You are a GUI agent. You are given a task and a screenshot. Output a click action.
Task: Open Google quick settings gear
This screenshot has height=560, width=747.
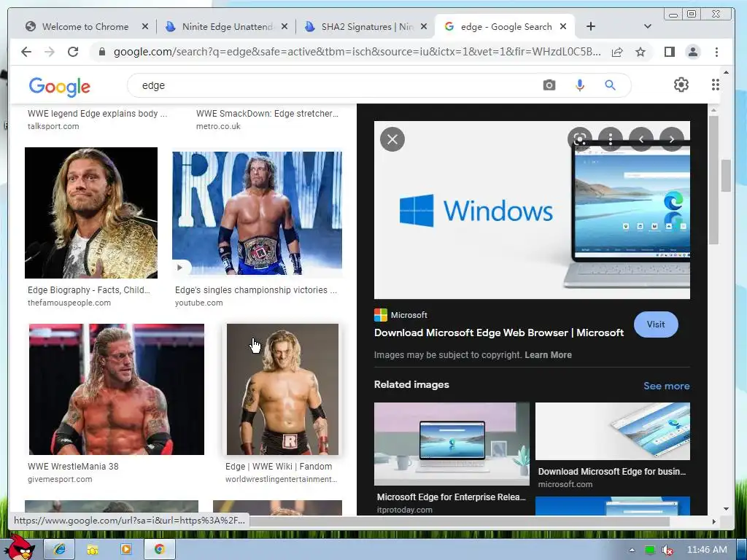coord(681,85)
